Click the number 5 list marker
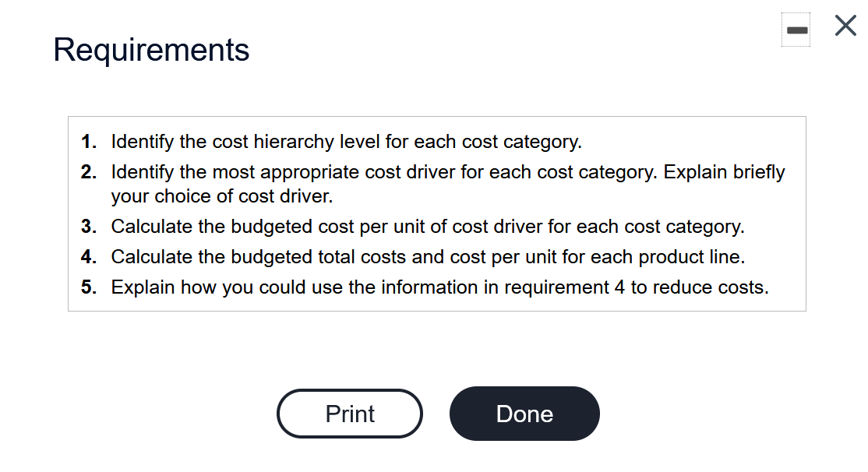This screenshot has height=472, width=868. click(x=87, y=287)
